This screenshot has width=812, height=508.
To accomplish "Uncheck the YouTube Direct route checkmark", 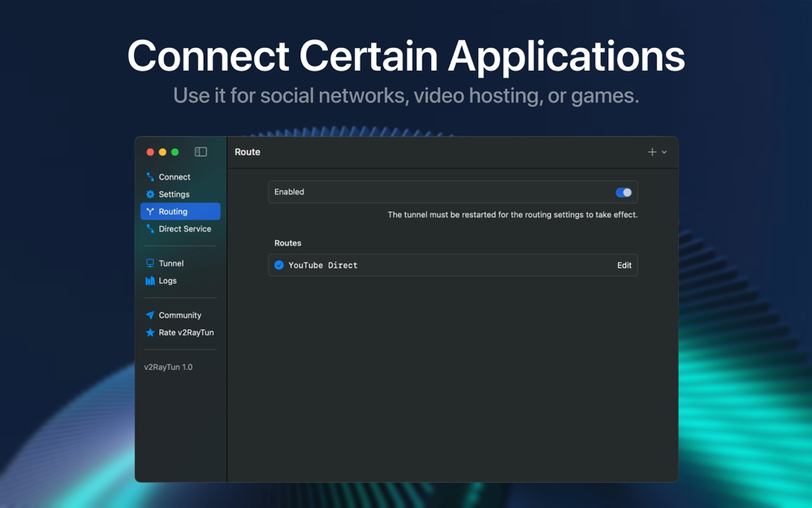I will tap(279, 265).
